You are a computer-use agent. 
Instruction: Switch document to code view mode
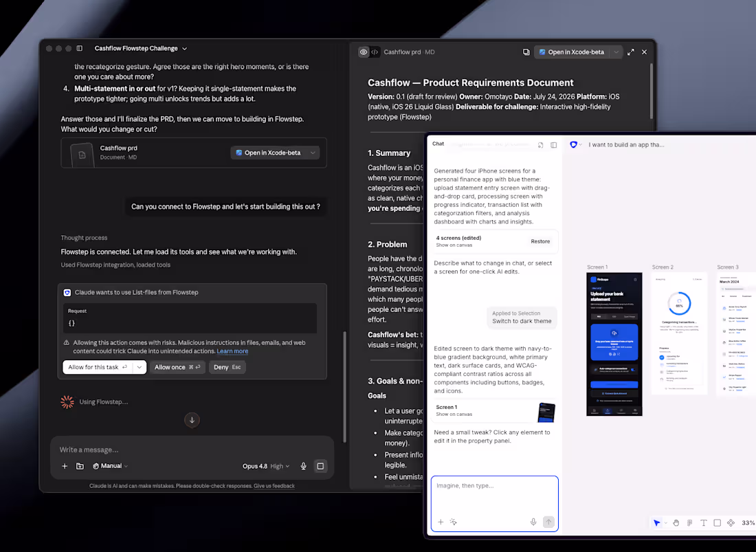(x=375, y=52)
